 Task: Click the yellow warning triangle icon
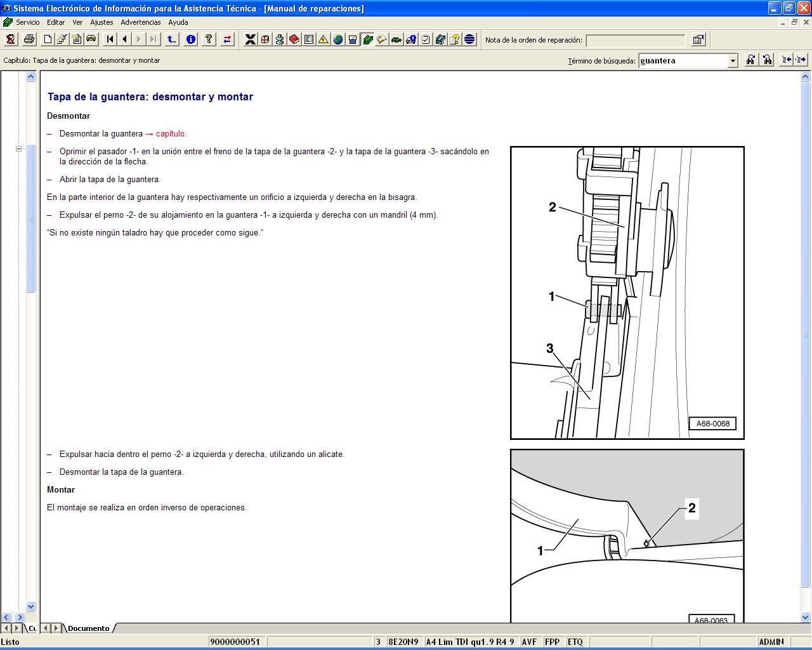pos(324,39)
